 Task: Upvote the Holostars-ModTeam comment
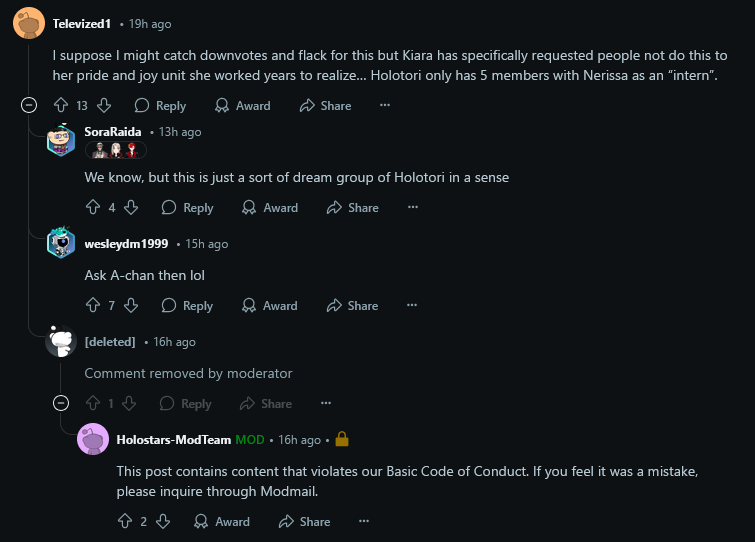point(124,521)
